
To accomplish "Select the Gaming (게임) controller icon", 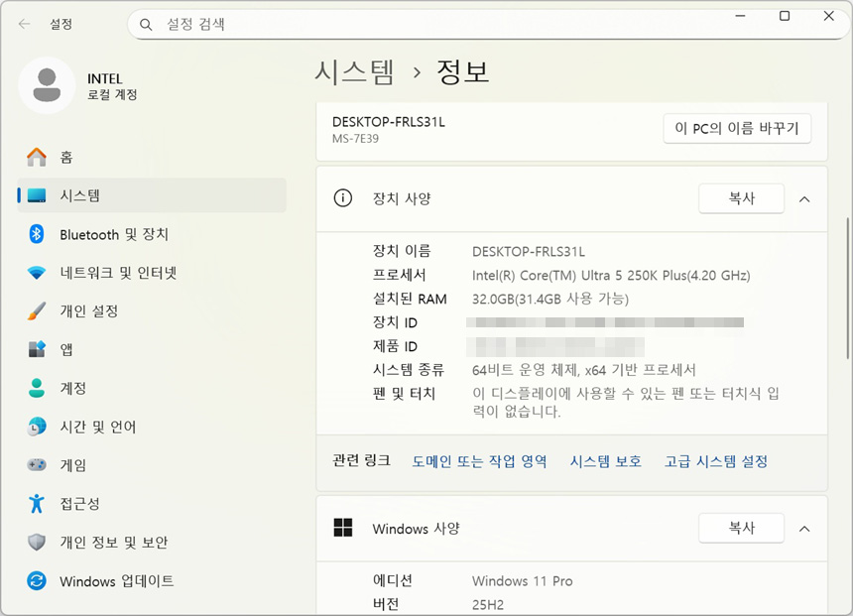I will pos(37,465).
